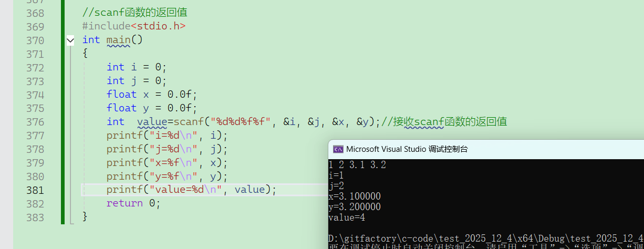Click the console input line '1 2 3.1 3.2'
The height and width of the screenshot is (249, 644).
pyautogui.click(x=357, y=165)
